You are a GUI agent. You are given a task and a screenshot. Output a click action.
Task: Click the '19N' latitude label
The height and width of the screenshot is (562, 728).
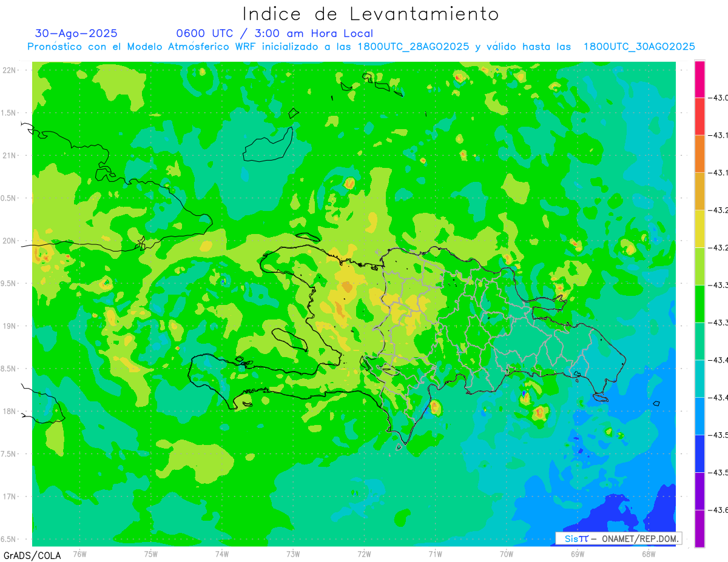click(10, 326)
